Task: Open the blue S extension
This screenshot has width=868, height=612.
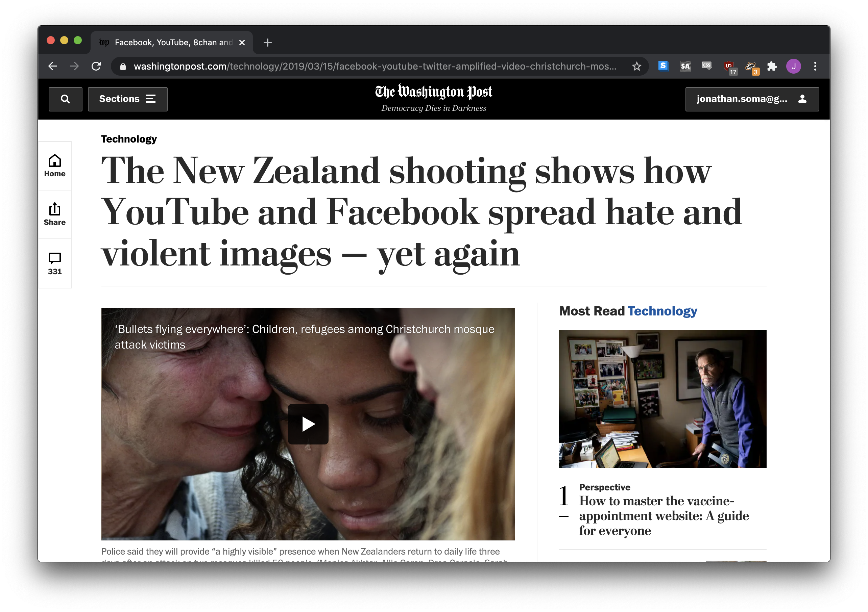Action: 663,66
